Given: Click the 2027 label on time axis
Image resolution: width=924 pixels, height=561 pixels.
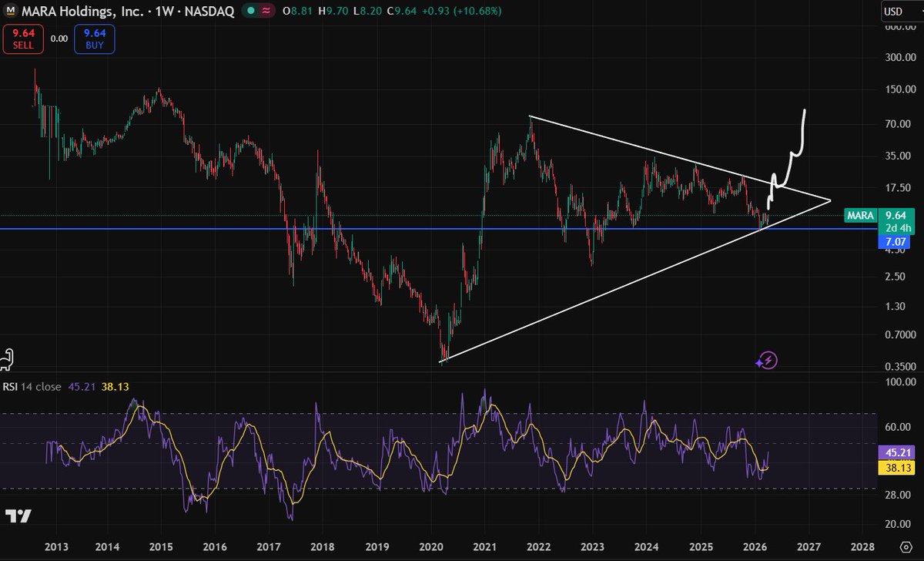Looking at the screenshot, I should click(x=808, y=547).
